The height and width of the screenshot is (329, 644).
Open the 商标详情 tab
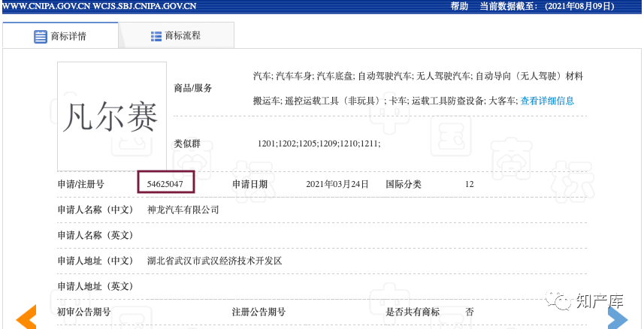60,36
